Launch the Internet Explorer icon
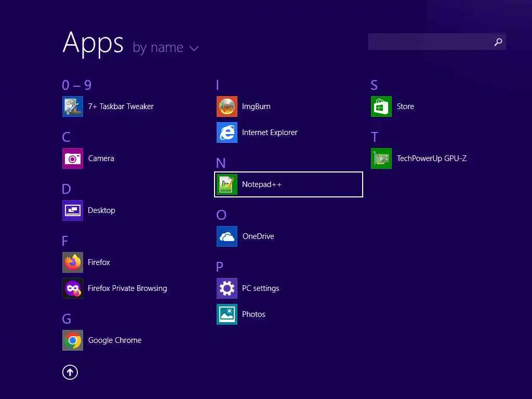This screenshot has height=399, width=532. [227, 132]
